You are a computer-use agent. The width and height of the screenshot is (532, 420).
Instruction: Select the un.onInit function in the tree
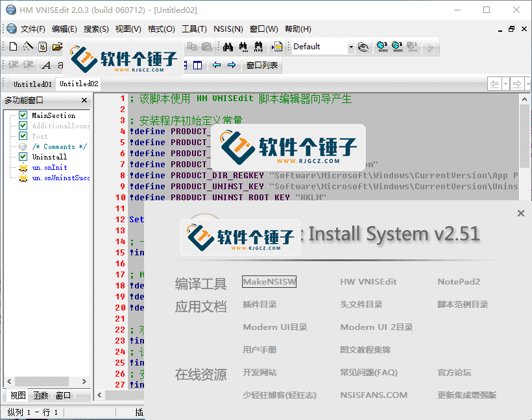tap(51, 167)
